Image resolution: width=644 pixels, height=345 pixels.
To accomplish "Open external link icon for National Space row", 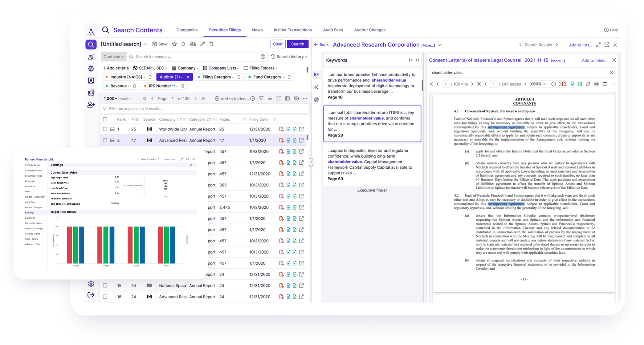I will [x=301, y=286].
